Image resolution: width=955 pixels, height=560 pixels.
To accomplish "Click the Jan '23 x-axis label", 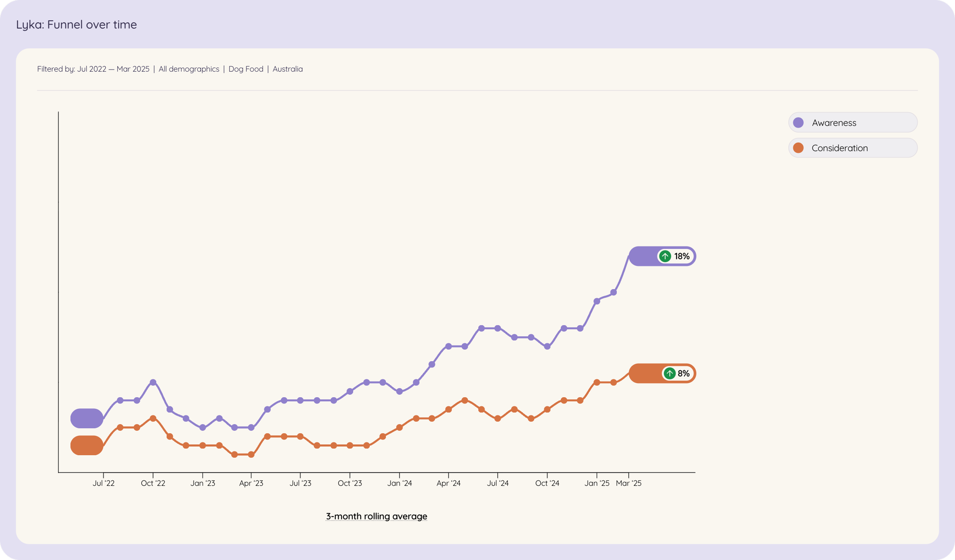I will click(203, 483).
